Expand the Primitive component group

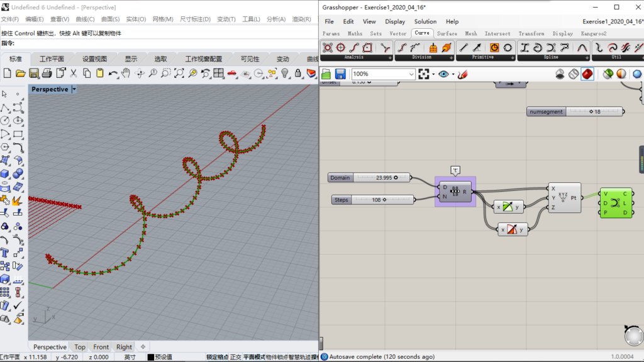click(512, 58)
